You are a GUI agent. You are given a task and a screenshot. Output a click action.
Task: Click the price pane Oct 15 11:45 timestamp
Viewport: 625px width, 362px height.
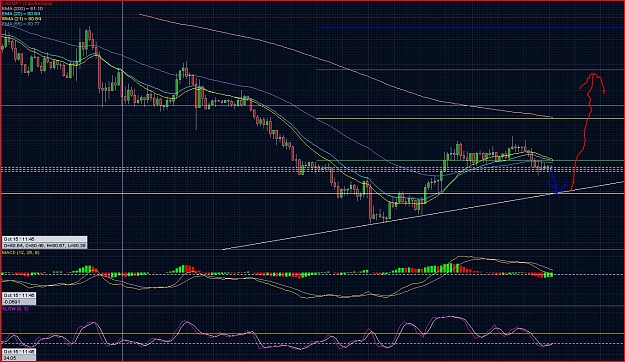click(x=45, y=239)
